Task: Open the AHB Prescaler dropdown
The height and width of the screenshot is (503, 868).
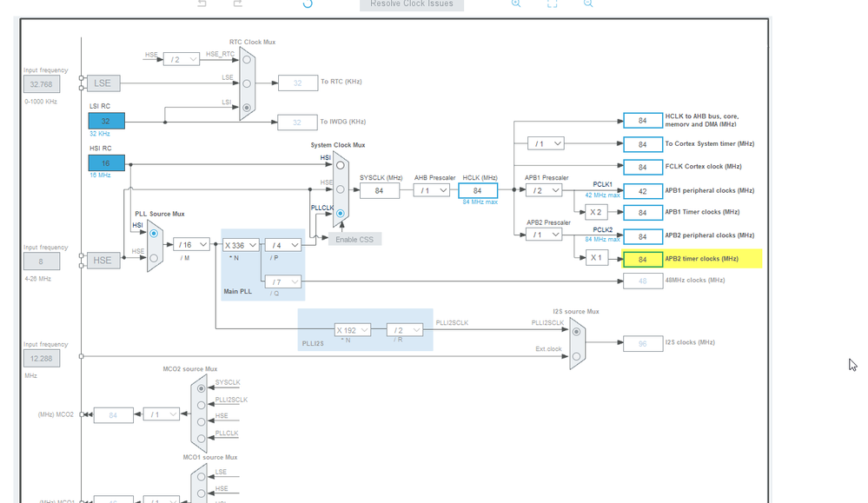Action: click(x=432, y=190)
